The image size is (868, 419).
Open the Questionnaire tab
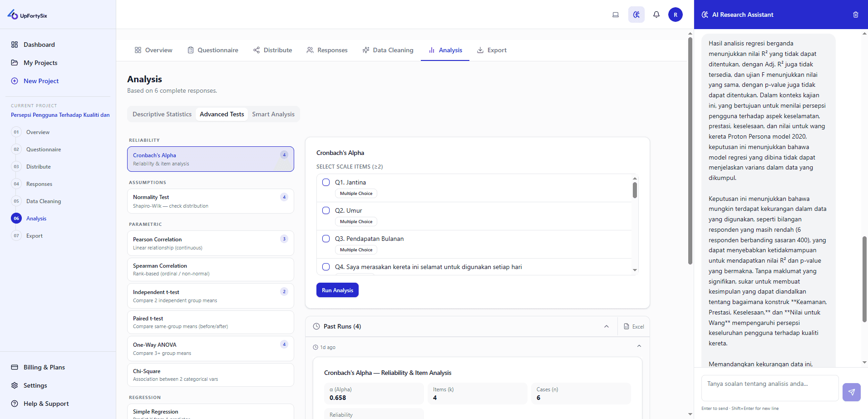[213, 50]
